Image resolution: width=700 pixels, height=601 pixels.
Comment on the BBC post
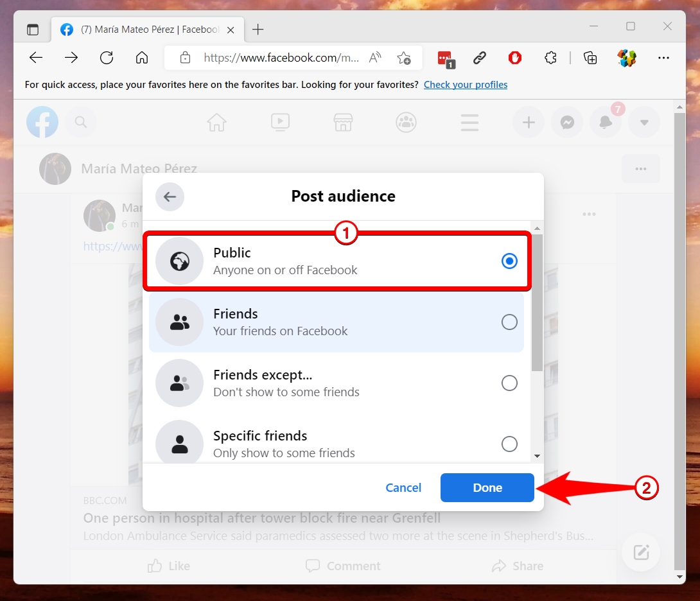click(343, 566)
